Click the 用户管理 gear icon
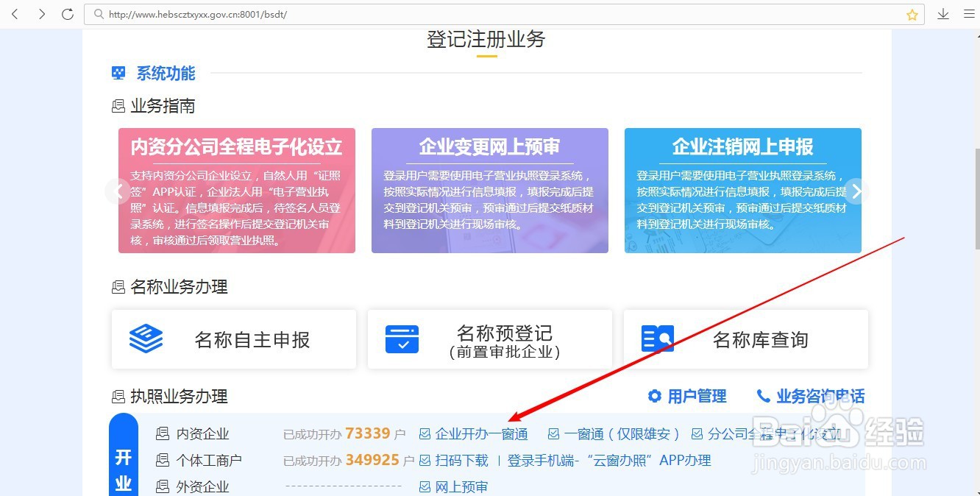This screenshot has width=980, height=496. (x=655, y=396)
